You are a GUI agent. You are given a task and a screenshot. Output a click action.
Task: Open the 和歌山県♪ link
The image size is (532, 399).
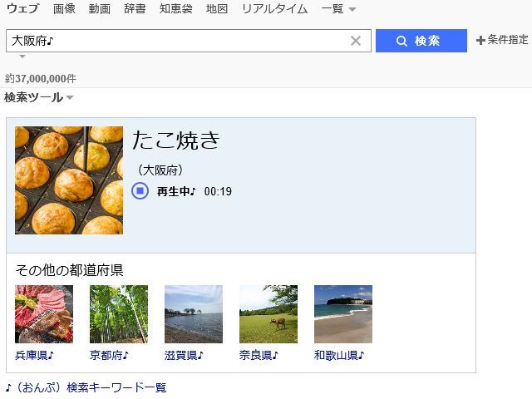tap(339, 355)
